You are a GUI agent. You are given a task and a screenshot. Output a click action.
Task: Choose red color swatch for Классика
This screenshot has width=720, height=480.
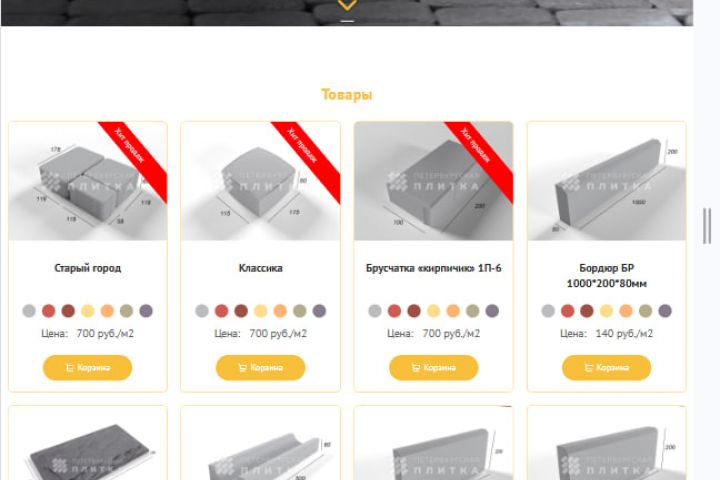221,311
